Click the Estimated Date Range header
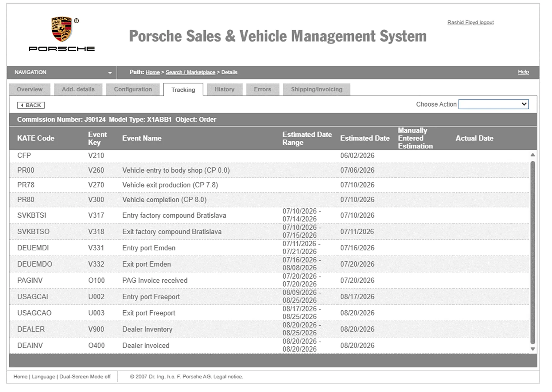The image size is (552, 392). click(307, 138)
